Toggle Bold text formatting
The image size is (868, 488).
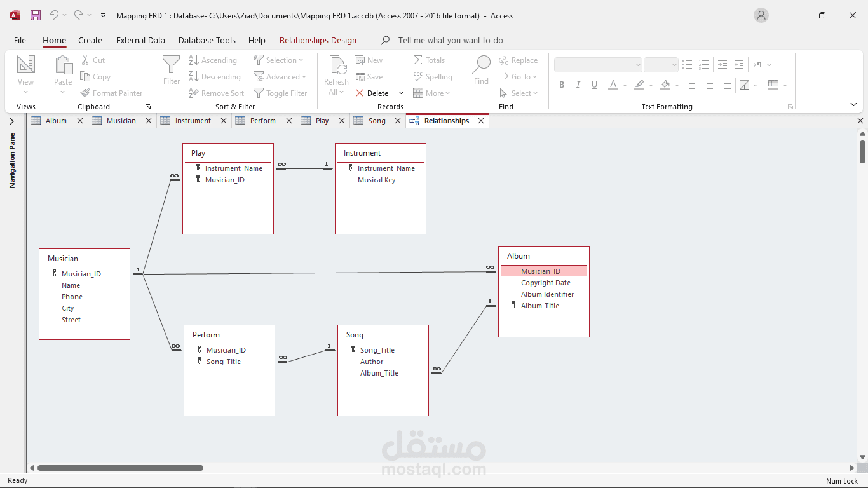pos(562,85)
